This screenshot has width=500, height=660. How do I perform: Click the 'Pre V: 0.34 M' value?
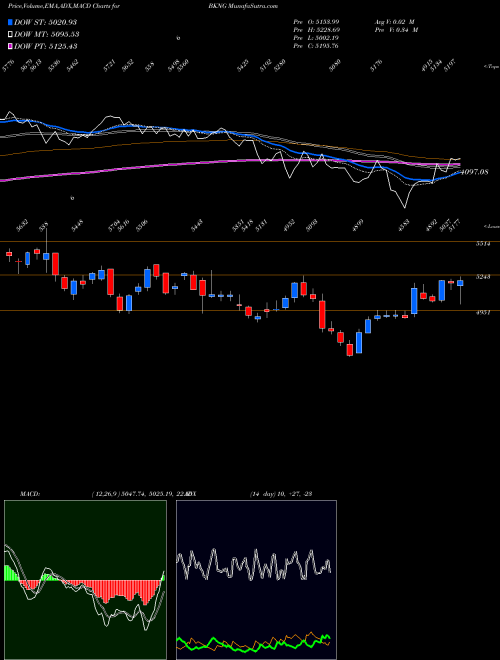(x=396, y=30)
